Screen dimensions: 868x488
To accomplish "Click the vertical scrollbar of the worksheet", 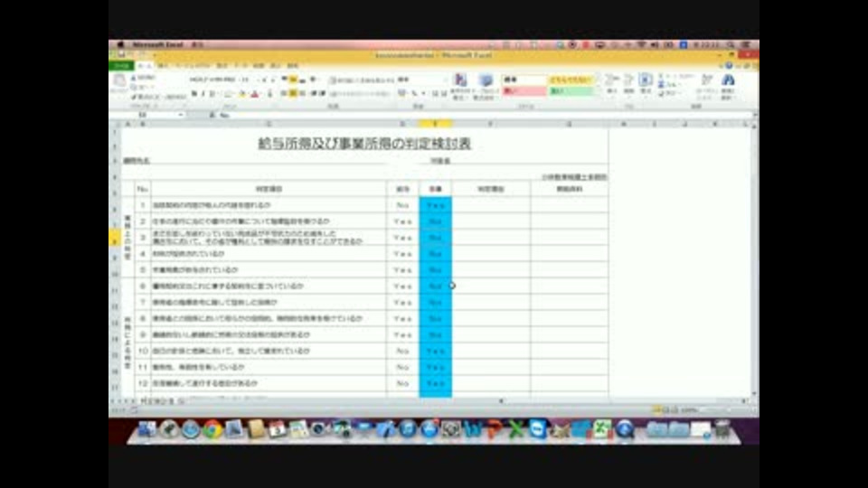I will point(754,259).
